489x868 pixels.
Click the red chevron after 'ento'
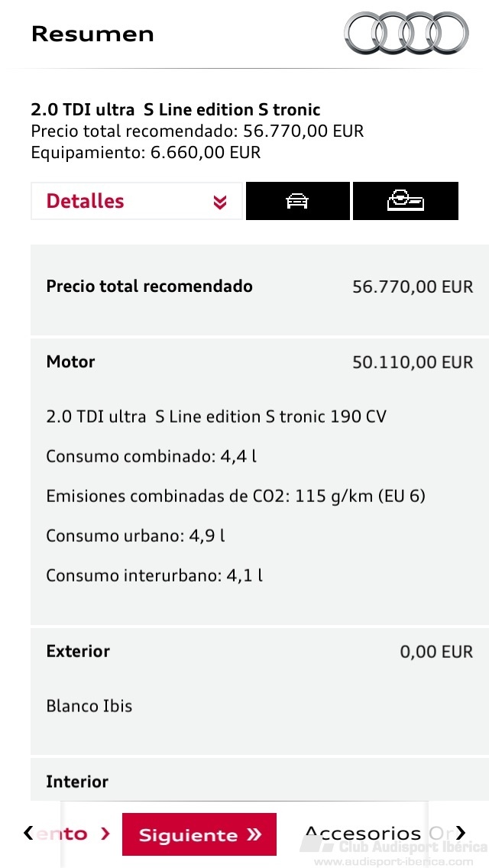pyautogui.click(x=105, y=834)
